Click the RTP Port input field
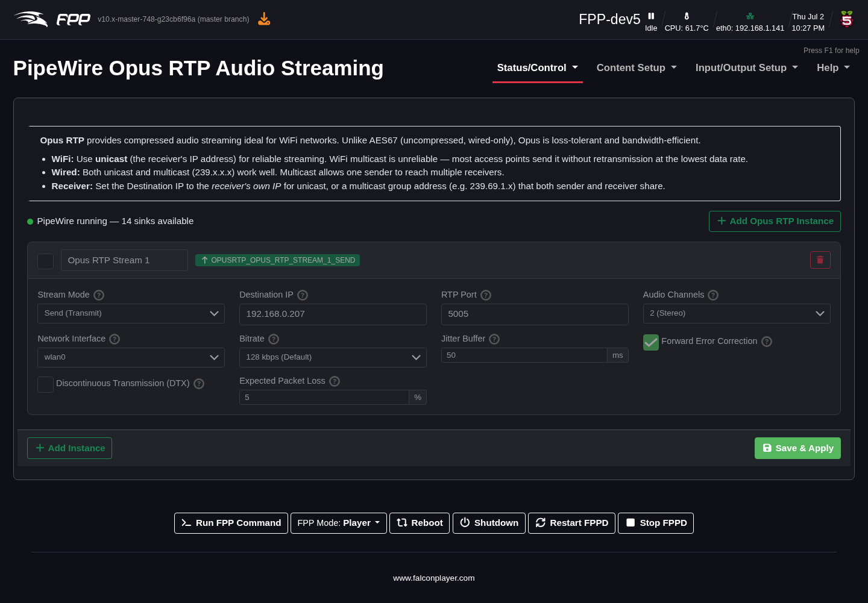The height and width of the screenshot is (603, 868). [535, 314]
